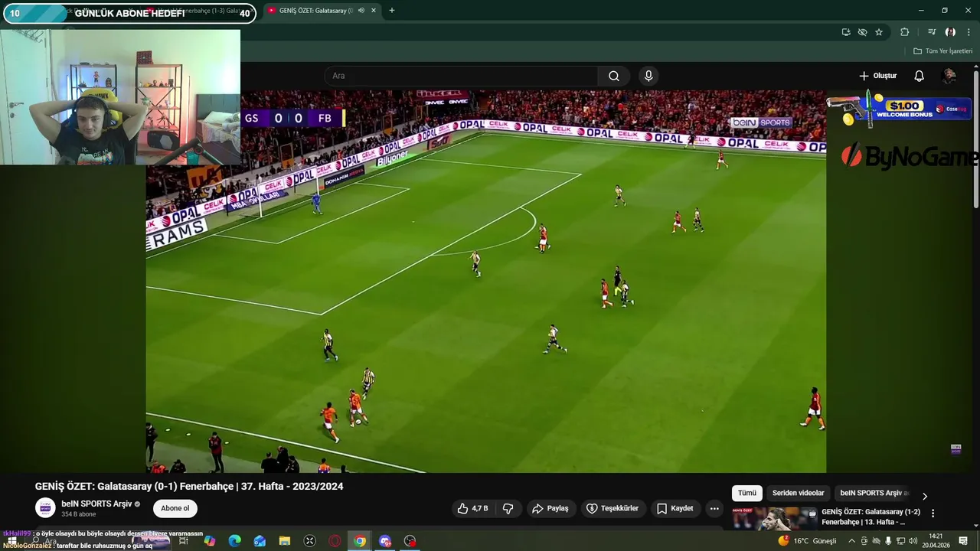Select the Seriden videolar chip

(x=799, y=493)
